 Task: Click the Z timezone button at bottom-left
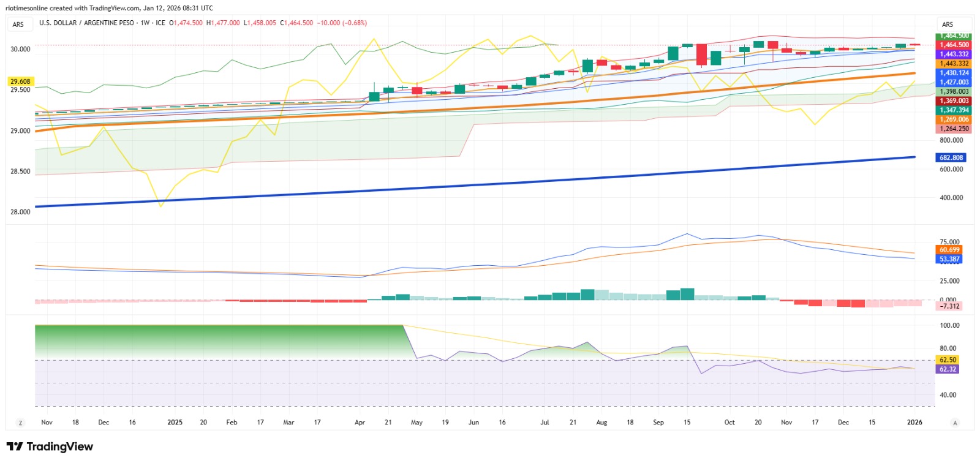click(x=20, y=423)
